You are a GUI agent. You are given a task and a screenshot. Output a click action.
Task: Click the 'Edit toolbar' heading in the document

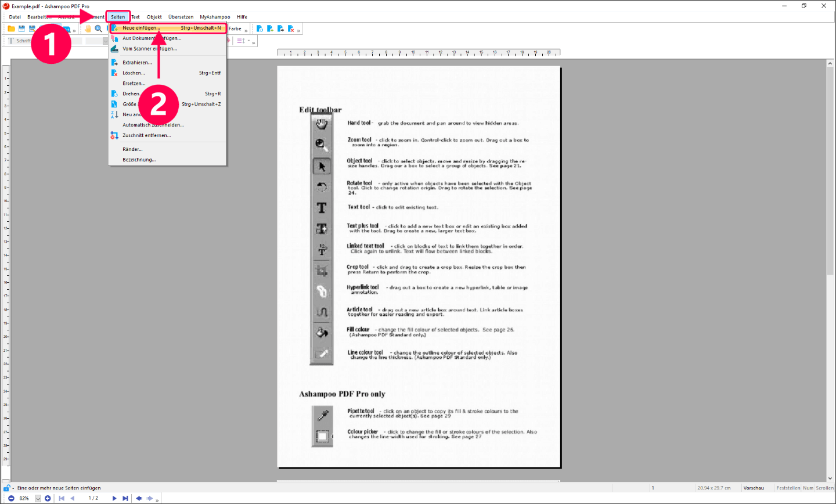point(320,110)
